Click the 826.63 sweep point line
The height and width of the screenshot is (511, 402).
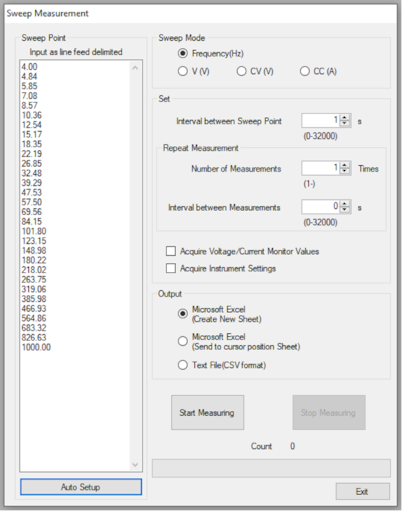tap(34, 337)
